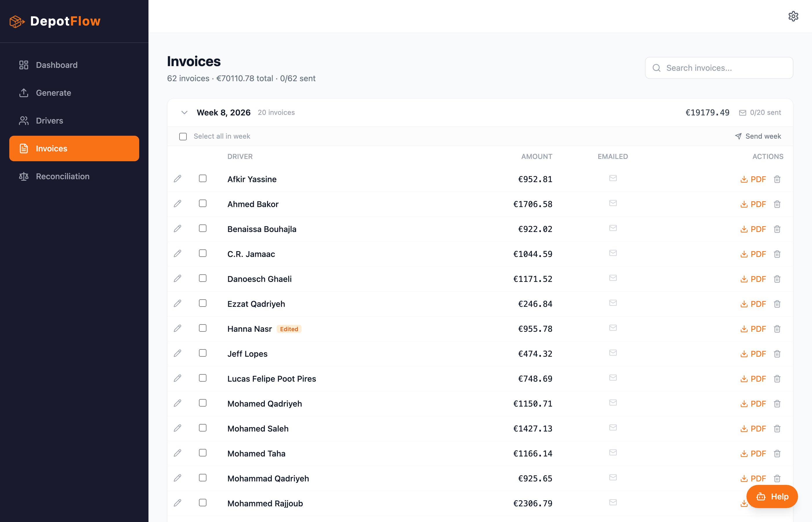Click the envelope icon for Mohamed Saleh
The width and height of the screenshot is (812, 522).
click(x=613, y=428)
